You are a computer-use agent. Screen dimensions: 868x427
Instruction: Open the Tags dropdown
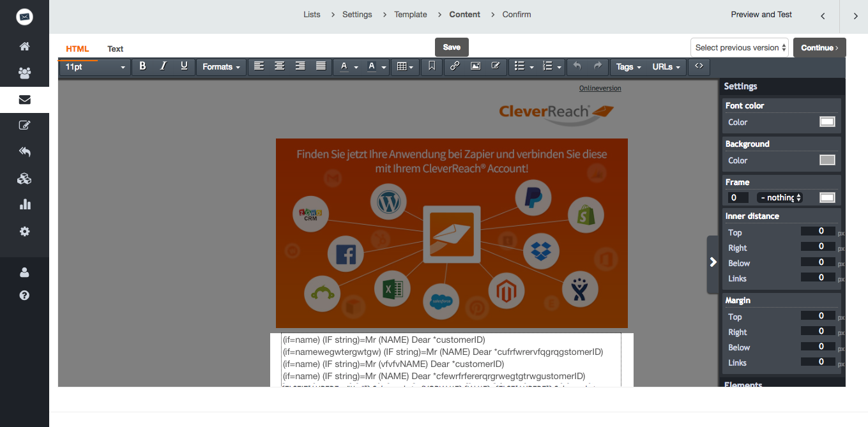[628, 66]
